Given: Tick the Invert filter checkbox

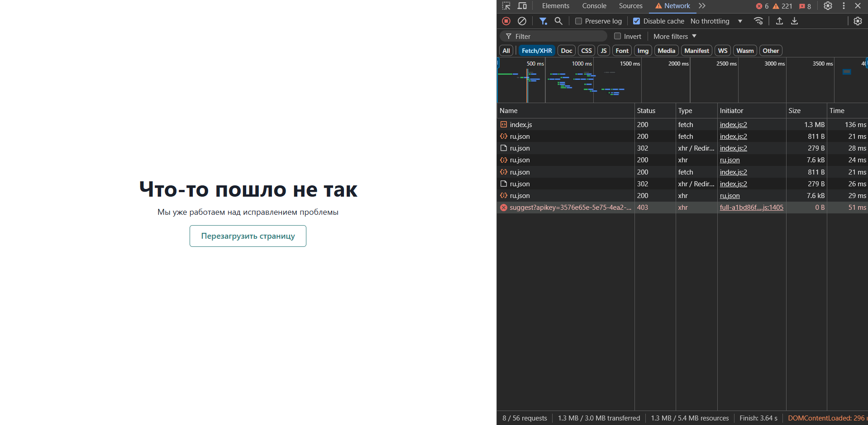Looking at the screenshot, I should [x=617, y=36].
